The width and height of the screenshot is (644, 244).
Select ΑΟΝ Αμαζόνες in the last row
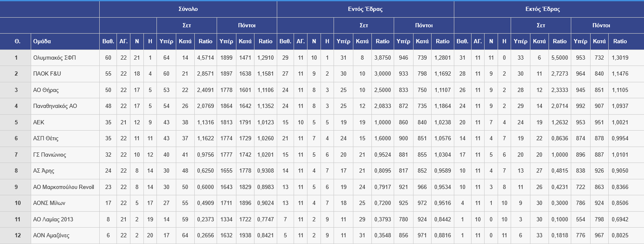click(x=51, y=236)
